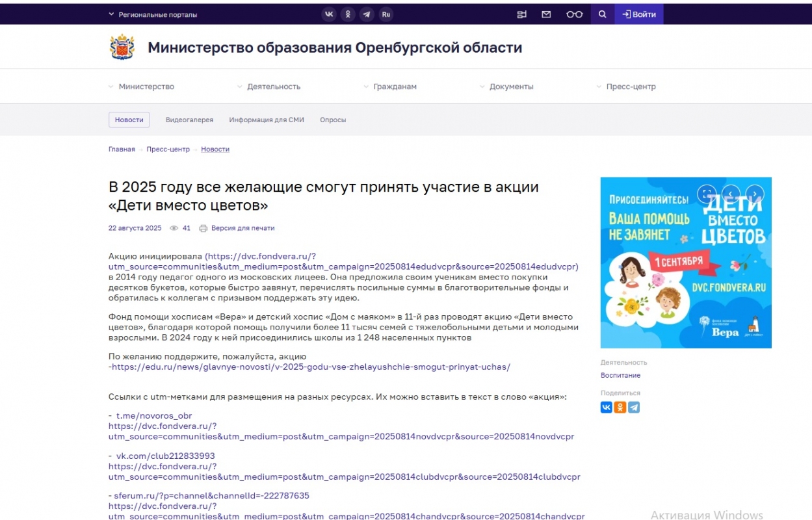The image size is (812, 520).
Task: Open the envelope mail icon in header
Action: [546, 14]
